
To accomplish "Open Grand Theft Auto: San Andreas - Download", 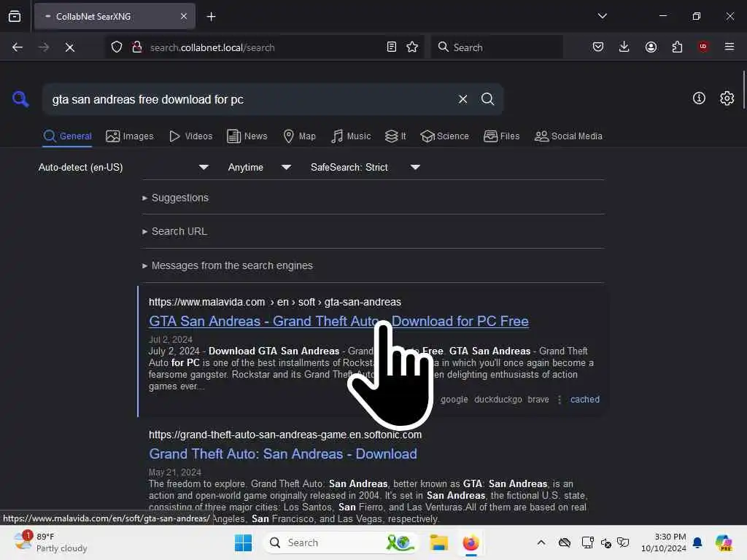I will click(x=283, y=454).
